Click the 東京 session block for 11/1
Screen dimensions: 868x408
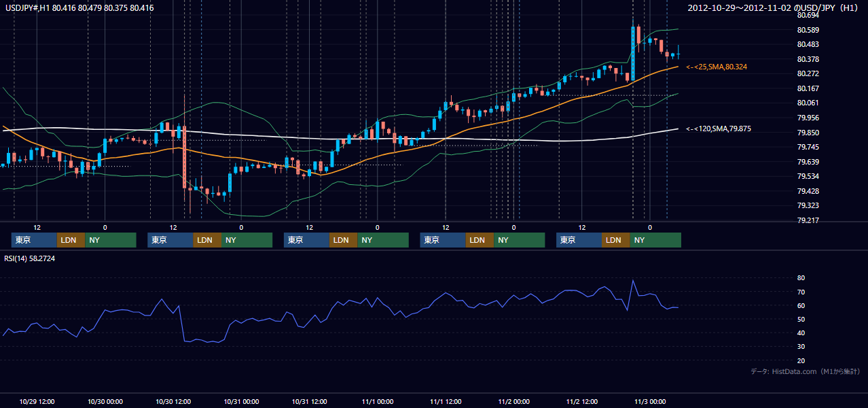coord(443,240)
